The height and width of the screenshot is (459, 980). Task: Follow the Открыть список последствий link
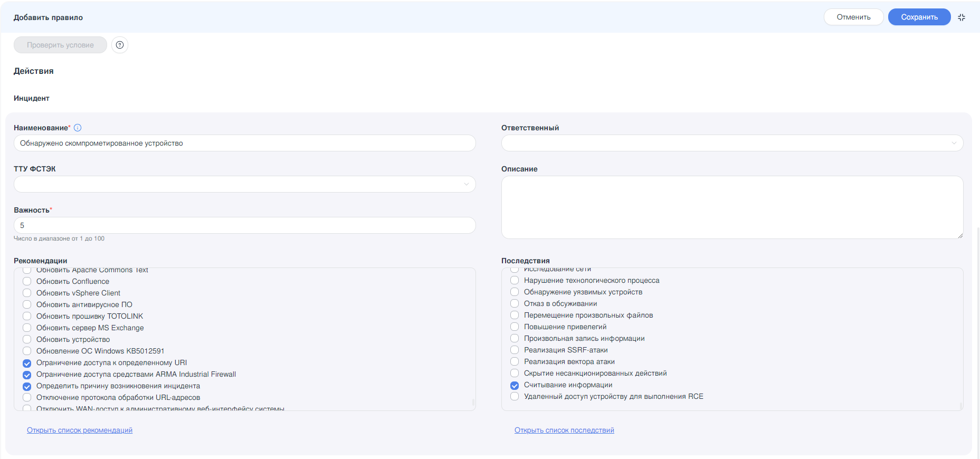(x=564, y=430)
